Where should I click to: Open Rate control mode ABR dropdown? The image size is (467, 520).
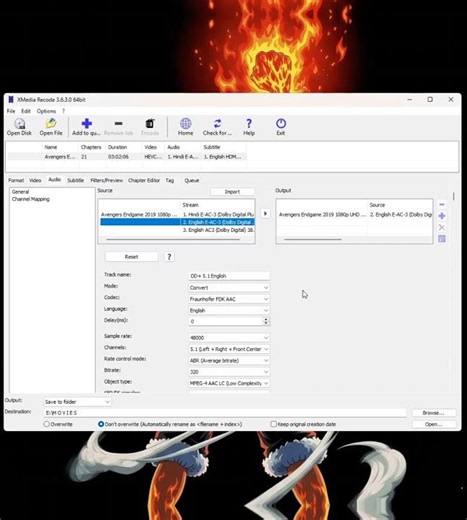pos(229,360)
